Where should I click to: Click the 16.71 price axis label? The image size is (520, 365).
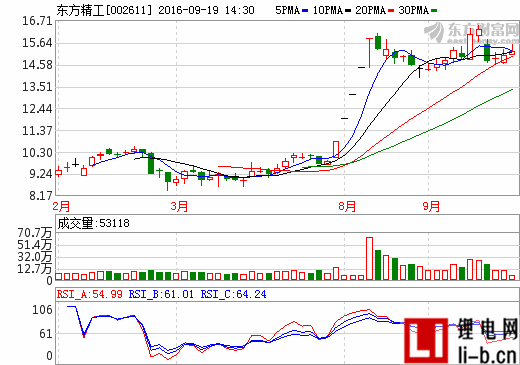pos(37,21)
